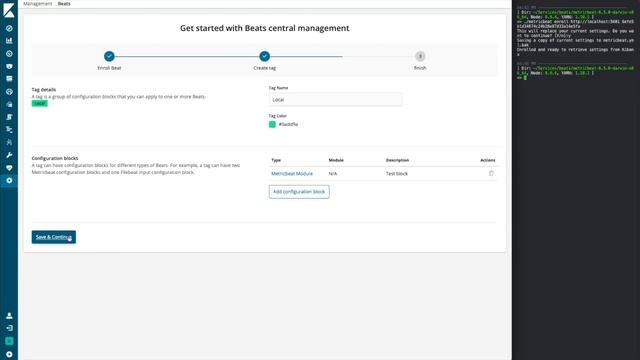Screen dimensions: 640x360
Task: Go to the Management breadcrumb
Action: (38, 4)
